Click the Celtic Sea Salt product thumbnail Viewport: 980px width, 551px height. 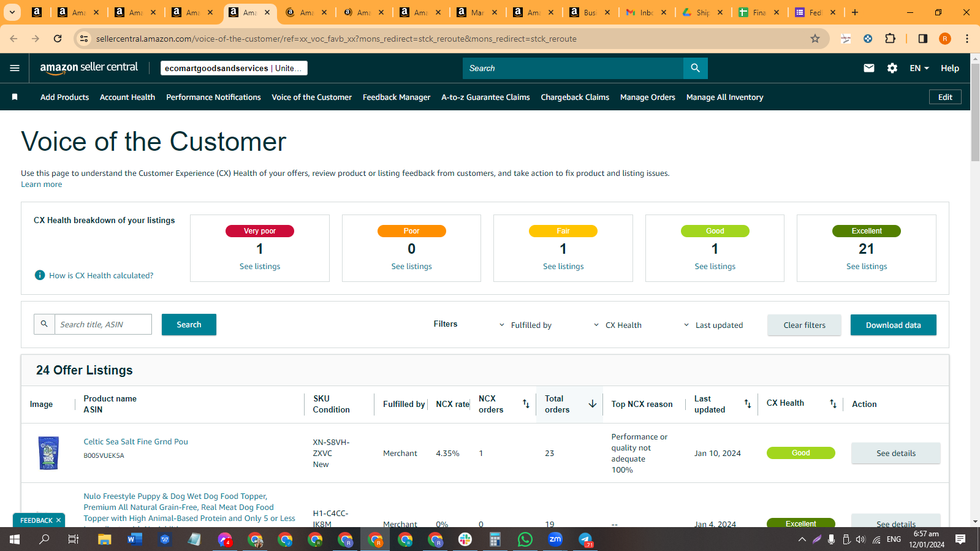tap(48, 453)
